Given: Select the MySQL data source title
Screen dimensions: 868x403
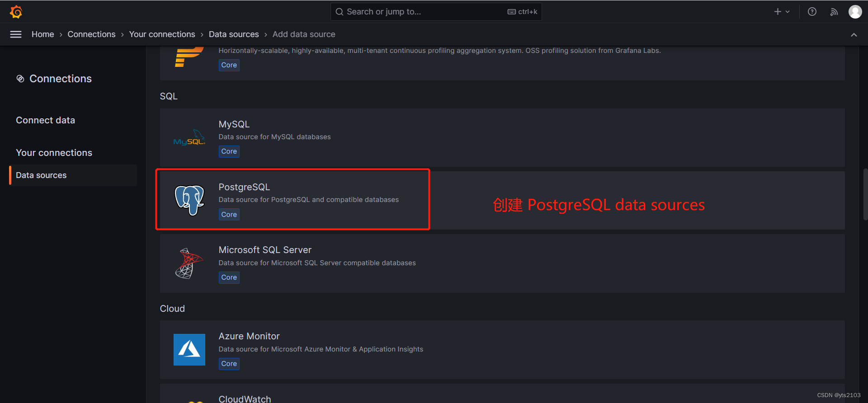Looking at the screenshot, I should click(x=234, y=124).
